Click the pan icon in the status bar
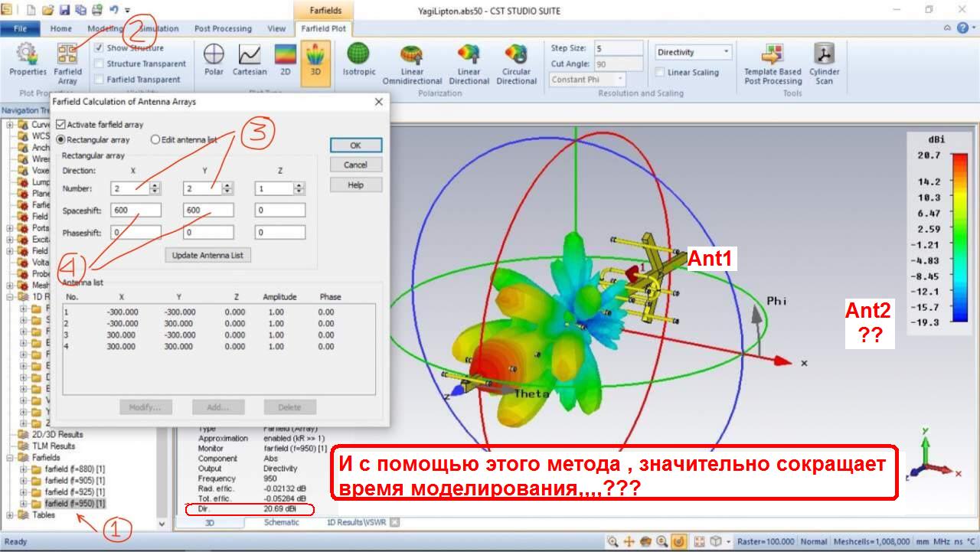980x552 pixels. [629, 541]
